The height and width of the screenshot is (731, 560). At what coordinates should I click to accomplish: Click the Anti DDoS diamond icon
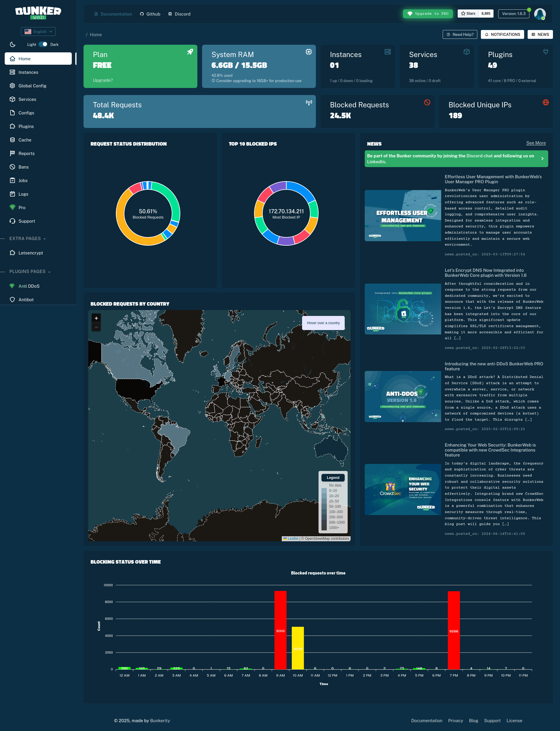(12, 286)
